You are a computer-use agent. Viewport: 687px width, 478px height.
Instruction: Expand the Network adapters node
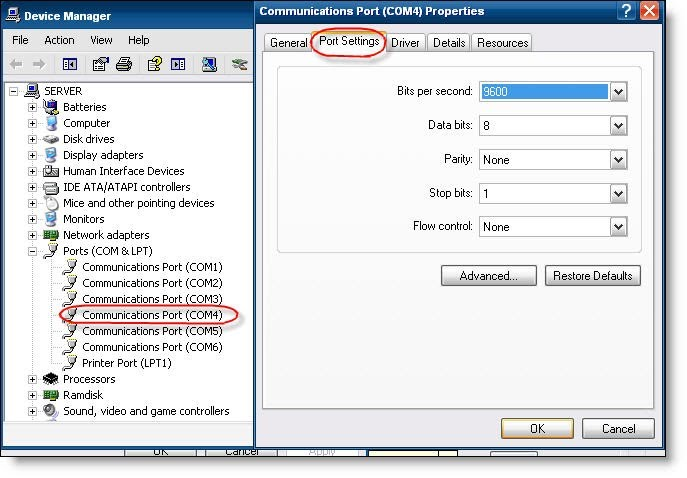tap(32, 235)
